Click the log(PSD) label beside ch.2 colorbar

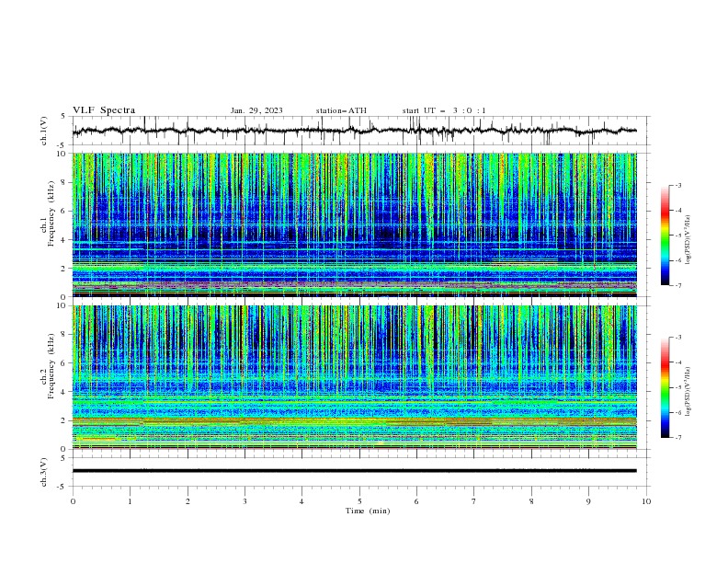click(x=688, y=391)
